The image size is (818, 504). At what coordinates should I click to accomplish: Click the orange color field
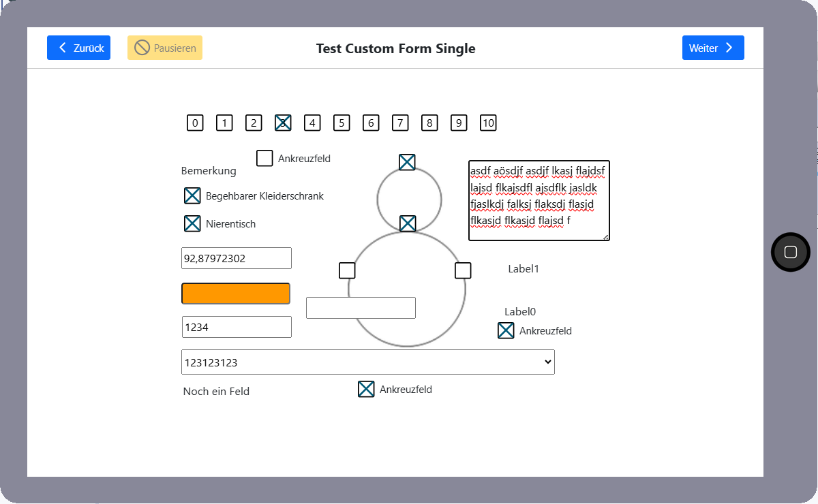236,294
